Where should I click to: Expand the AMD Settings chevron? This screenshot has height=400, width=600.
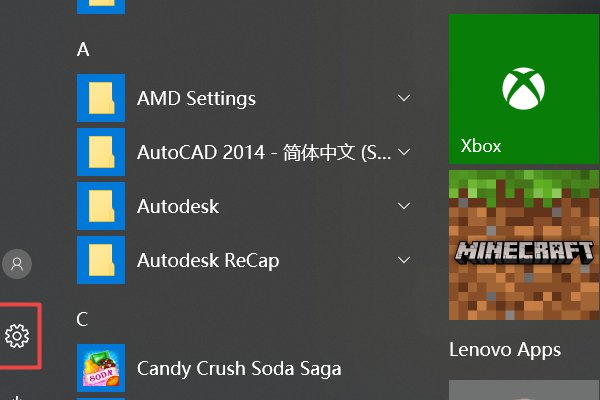(x=404, y=98)
